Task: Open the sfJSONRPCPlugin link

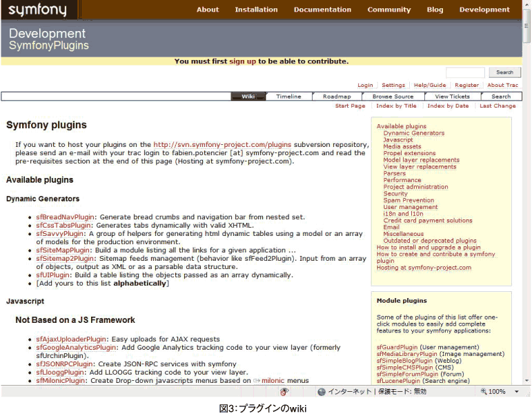Action: click(x=64, y=364)
